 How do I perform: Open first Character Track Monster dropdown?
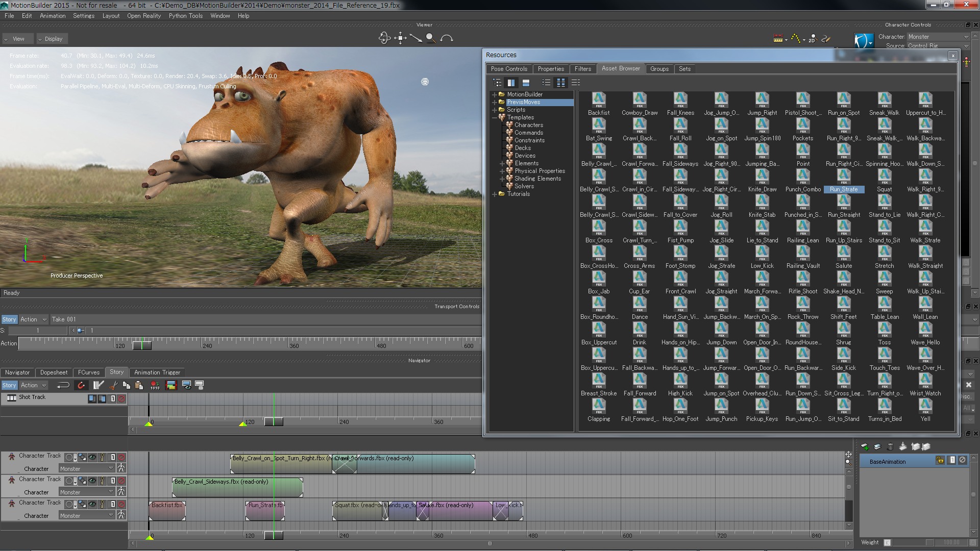pyautogui.click(x=111, y=468)
